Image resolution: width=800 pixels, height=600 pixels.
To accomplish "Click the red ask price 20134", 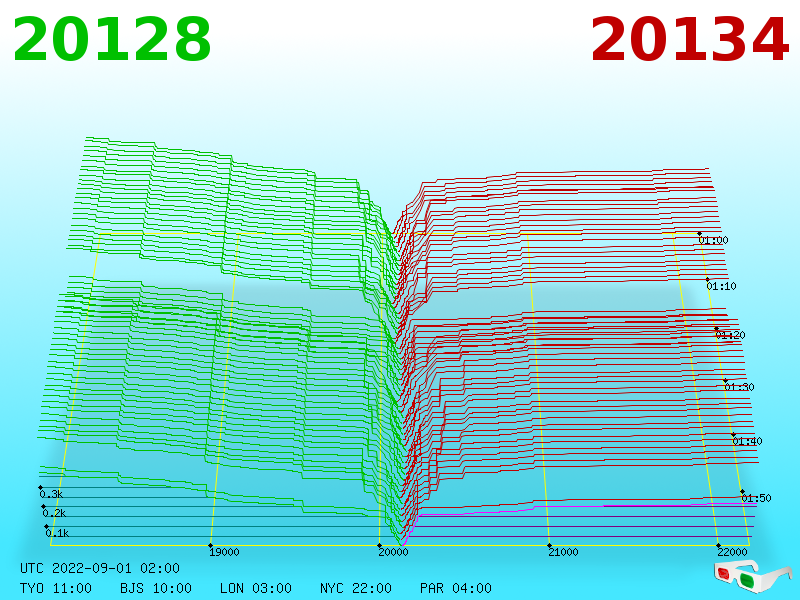I will pos(690,40).
